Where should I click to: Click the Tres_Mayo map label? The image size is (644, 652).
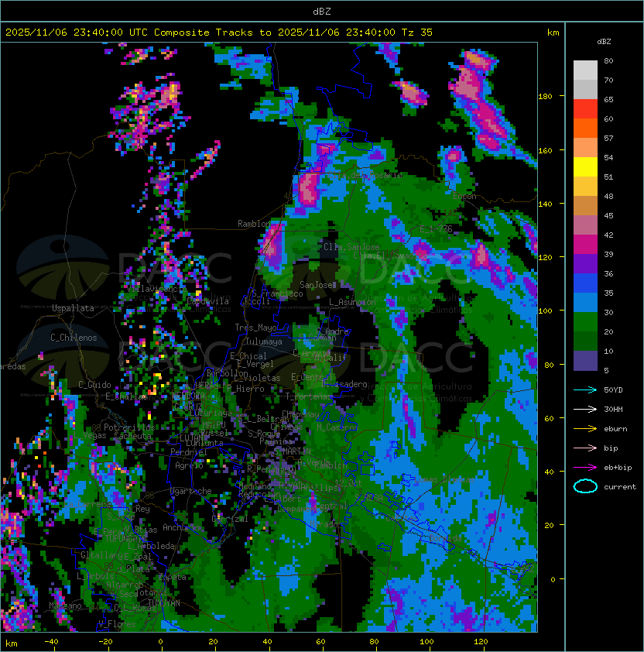(x=255, y=328)
